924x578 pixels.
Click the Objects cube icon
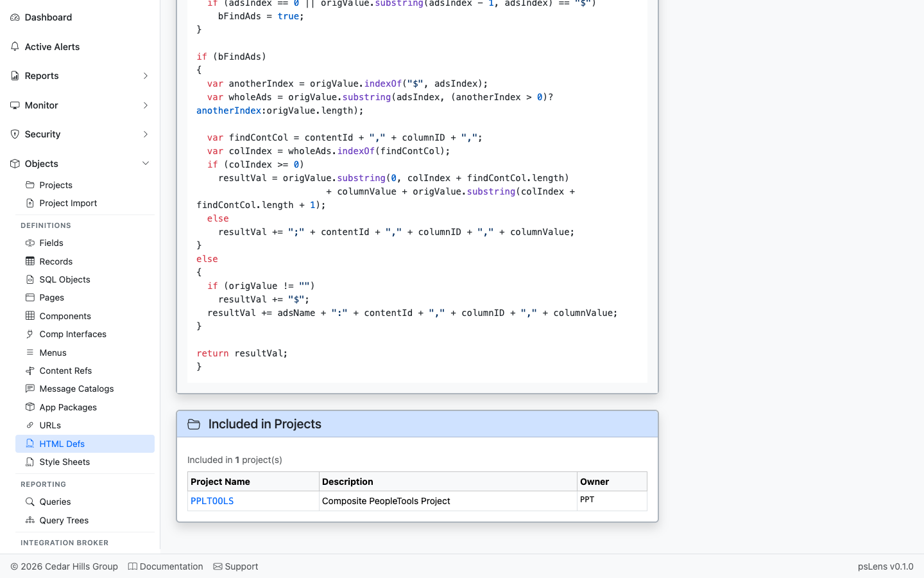[x=15, y=164]
